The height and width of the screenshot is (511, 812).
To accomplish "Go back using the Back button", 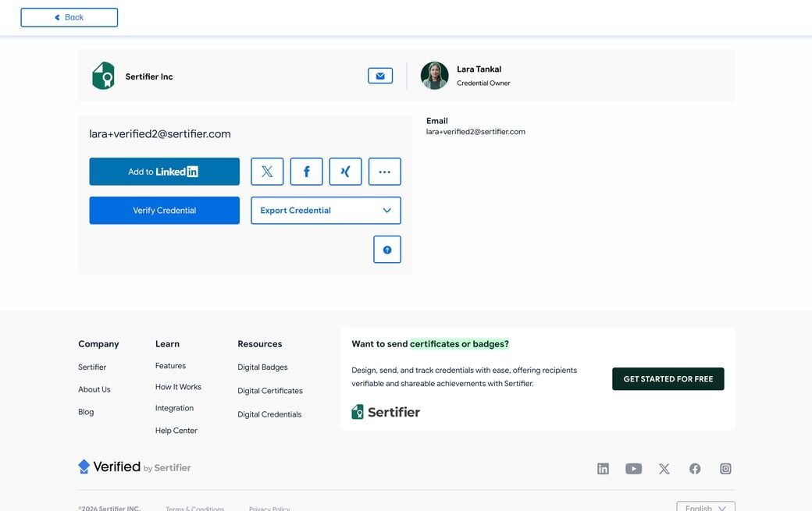I will [x=69, y=17].
